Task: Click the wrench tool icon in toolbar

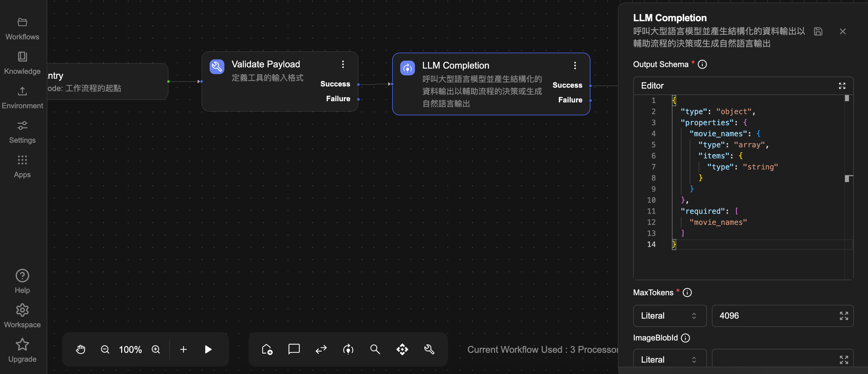Action: 429,349
